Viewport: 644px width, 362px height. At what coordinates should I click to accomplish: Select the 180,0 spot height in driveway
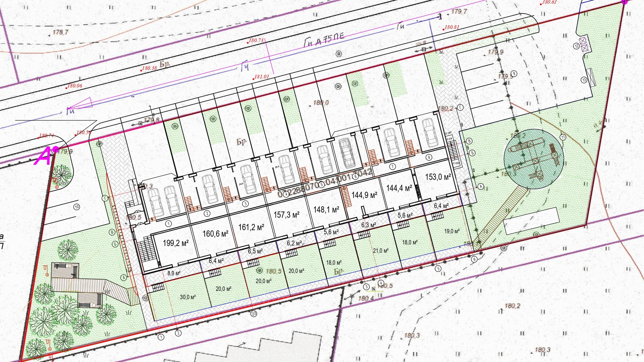point(321,103)
